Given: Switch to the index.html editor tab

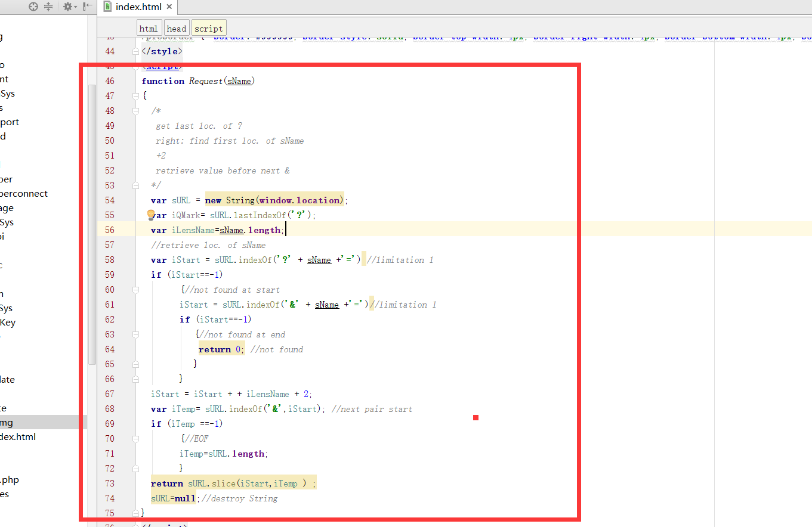Looking at the screenshot, I should 139,7.
